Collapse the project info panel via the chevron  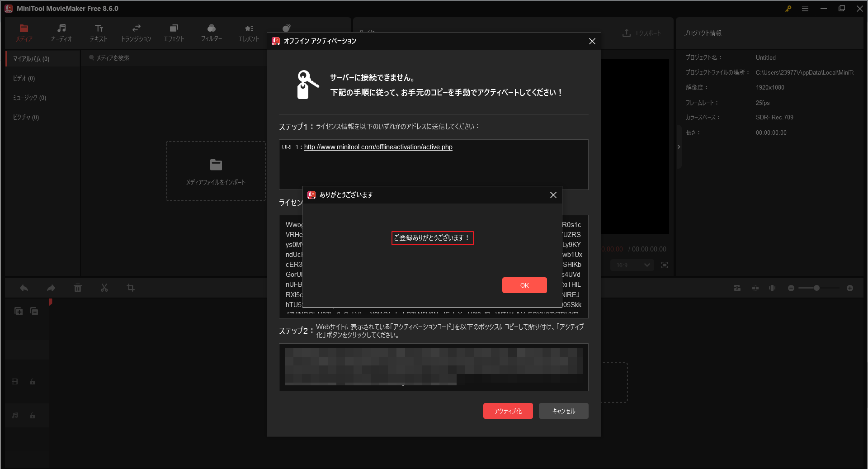[679, 147]
